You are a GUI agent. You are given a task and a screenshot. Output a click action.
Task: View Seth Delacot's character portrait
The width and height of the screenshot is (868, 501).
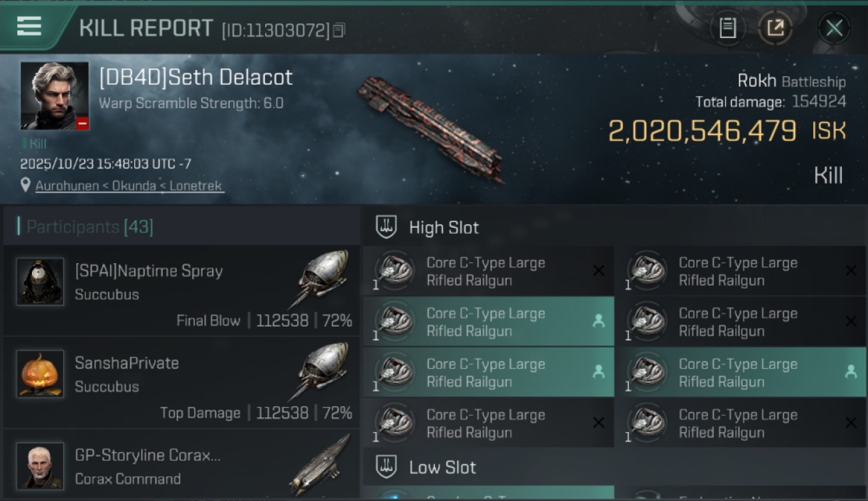click(x=54, y=96)
